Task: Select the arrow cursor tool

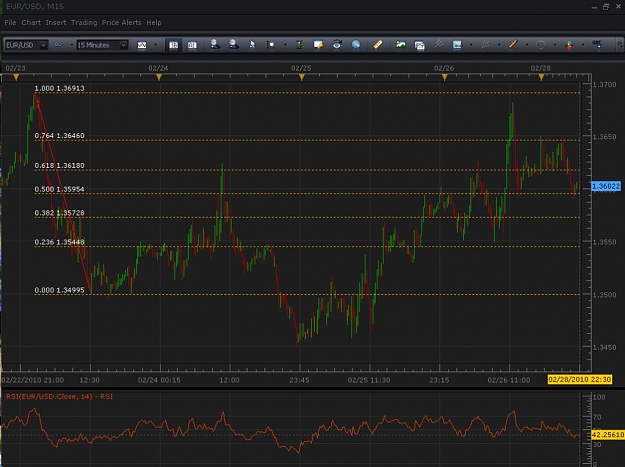Action: click(252, 45)
